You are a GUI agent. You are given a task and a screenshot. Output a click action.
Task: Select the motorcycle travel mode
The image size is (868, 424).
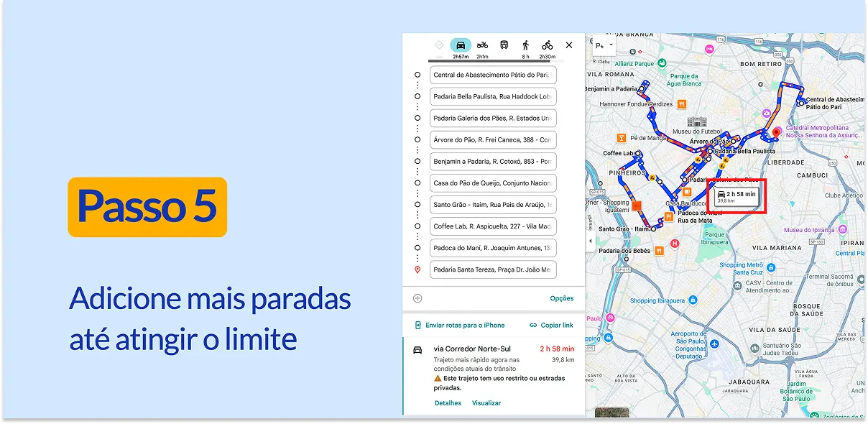click(482, 45)
